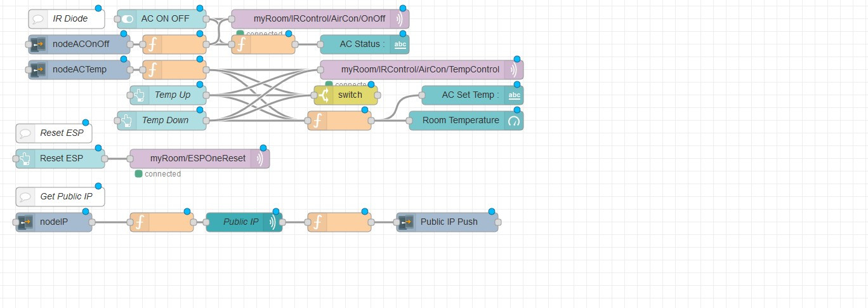Click the wireless icon on Public IP node
The height and width of the screenshot is (308, 868).
273,222
